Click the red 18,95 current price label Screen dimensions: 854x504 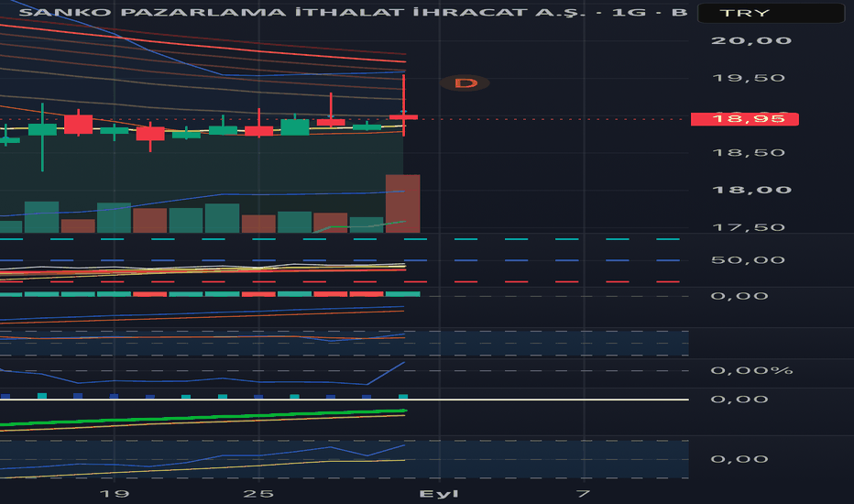pyautogui.click(x=745, y=119)
